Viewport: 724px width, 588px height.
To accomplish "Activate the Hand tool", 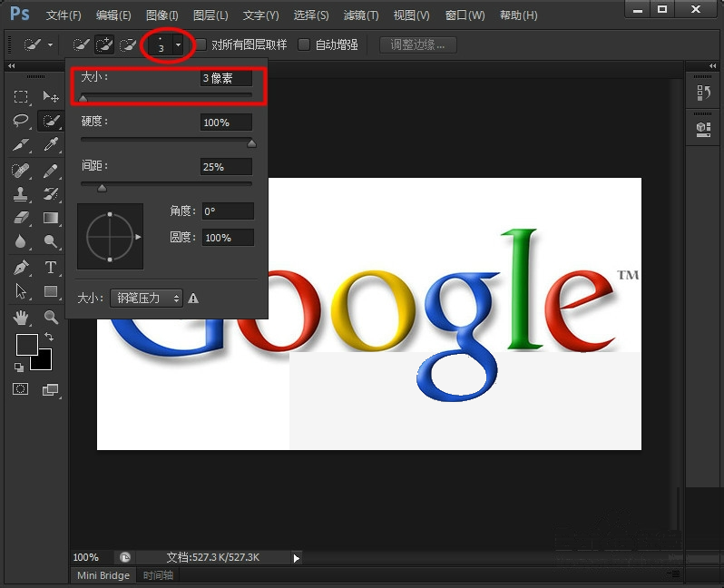I will pyautogui.click(x=20, y=317).
